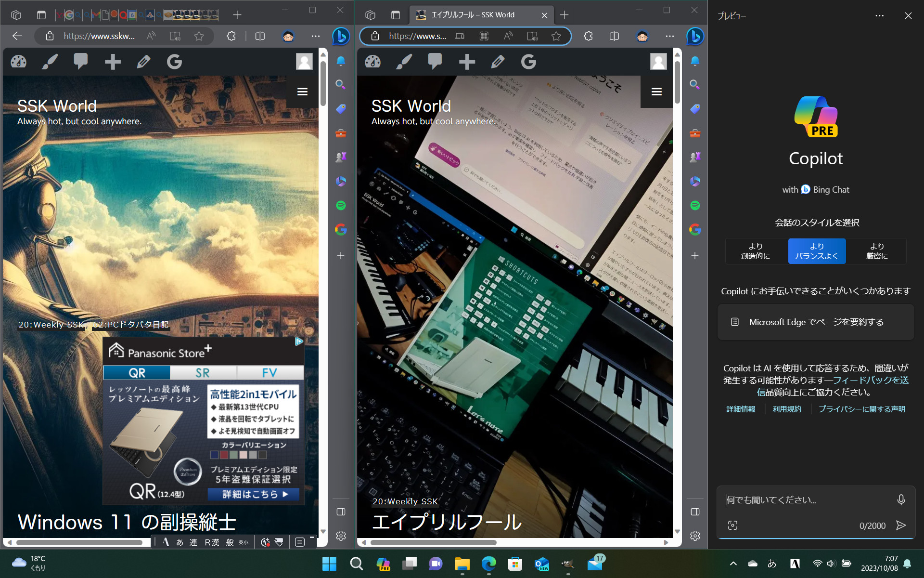The height and width of the screenshot is (578, 924).
Task: Toggle sidebar visibility in left Edge sidebar bottom
Action: (x=341, y=512)
